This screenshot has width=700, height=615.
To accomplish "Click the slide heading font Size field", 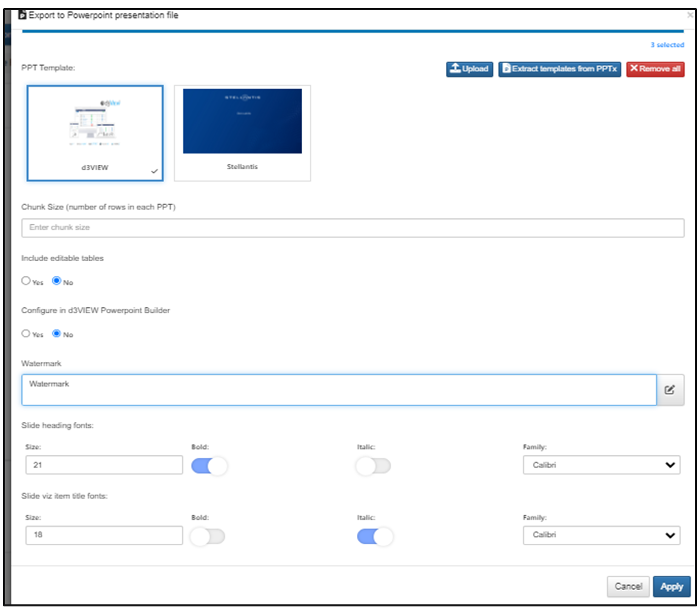I will click(104, 465).
